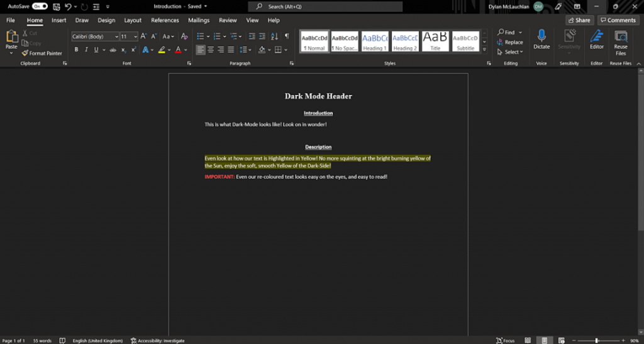Click the Undo arrow icon
This screenshot has height=344, width=644.
[68, 6]
